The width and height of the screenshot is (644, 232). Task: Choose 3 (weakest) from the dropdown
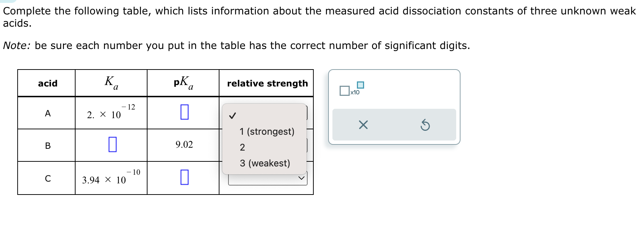tap(265, 164)
